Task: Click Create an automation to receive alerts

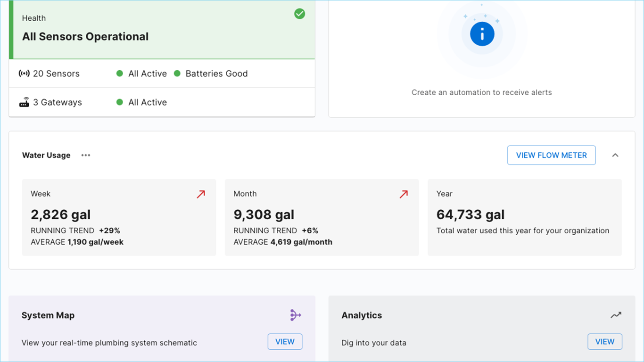Action: 482,92
